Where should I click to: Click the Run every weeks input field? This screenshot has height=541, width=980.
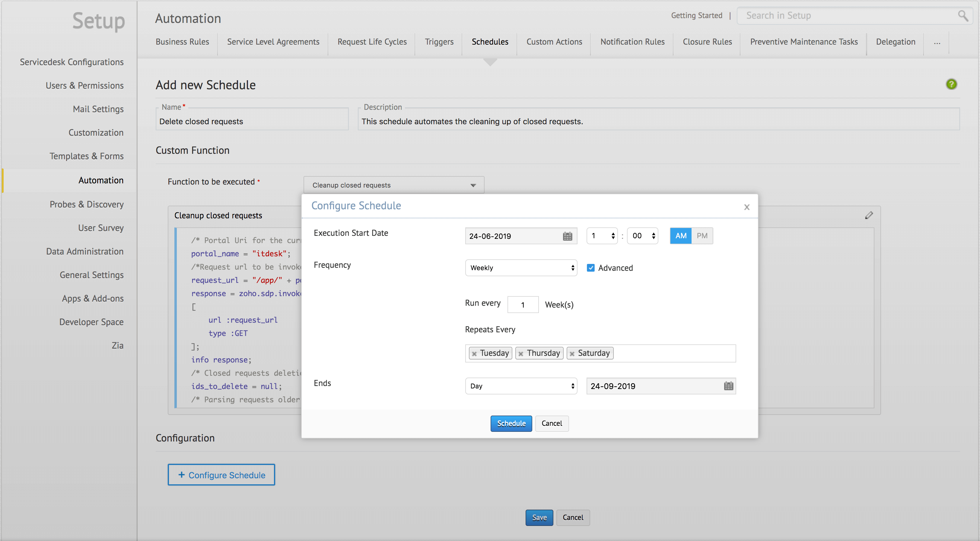click(x=523, y=305)
